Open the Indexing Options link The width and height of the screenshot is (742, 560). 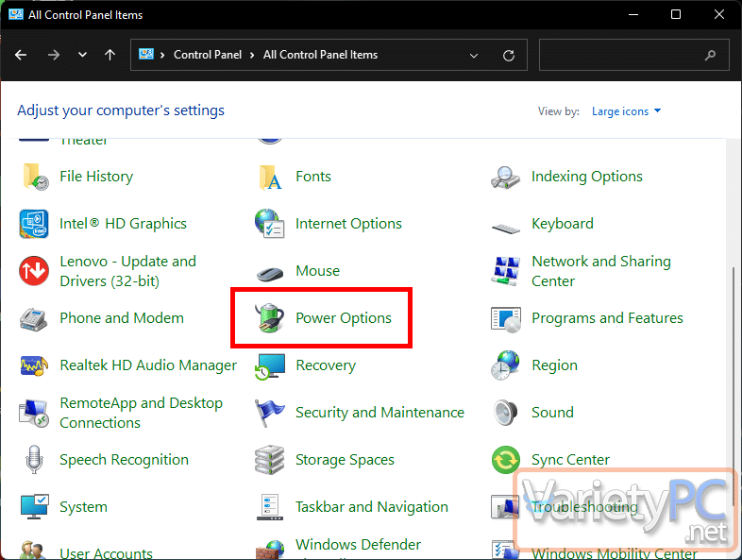click(587, 177)
